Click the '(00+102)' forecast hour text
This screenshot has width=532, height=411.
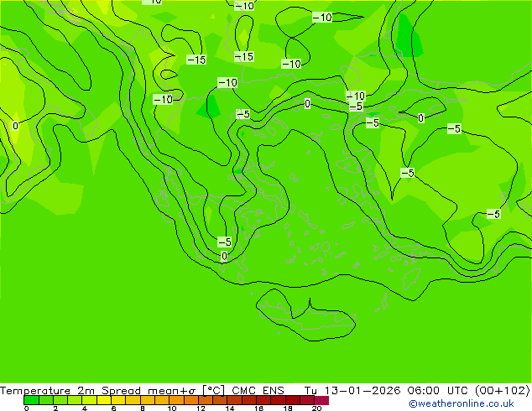tap(502, 391)
